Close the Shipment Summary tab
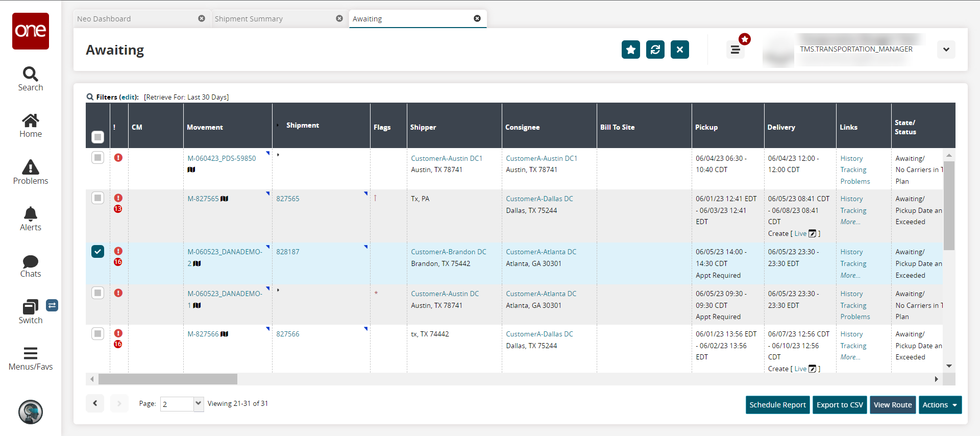This screenshot has height=436, width=980. pos(339,18)
